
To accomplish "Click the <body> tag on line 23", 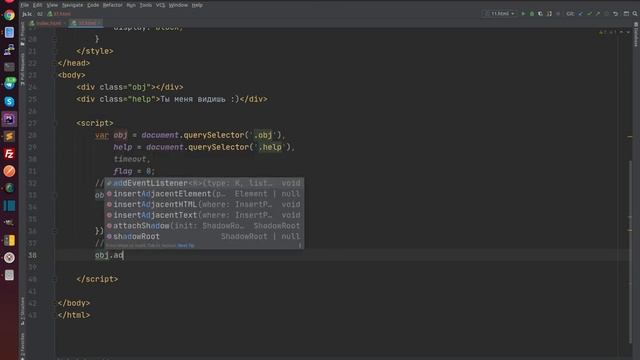I will tap(71, 76).
